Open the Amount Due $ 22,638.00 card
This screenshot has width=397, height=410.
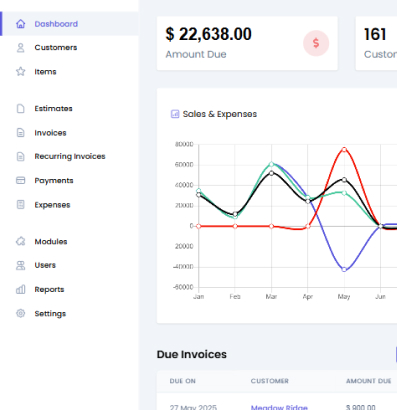click(x=247, y=43)
